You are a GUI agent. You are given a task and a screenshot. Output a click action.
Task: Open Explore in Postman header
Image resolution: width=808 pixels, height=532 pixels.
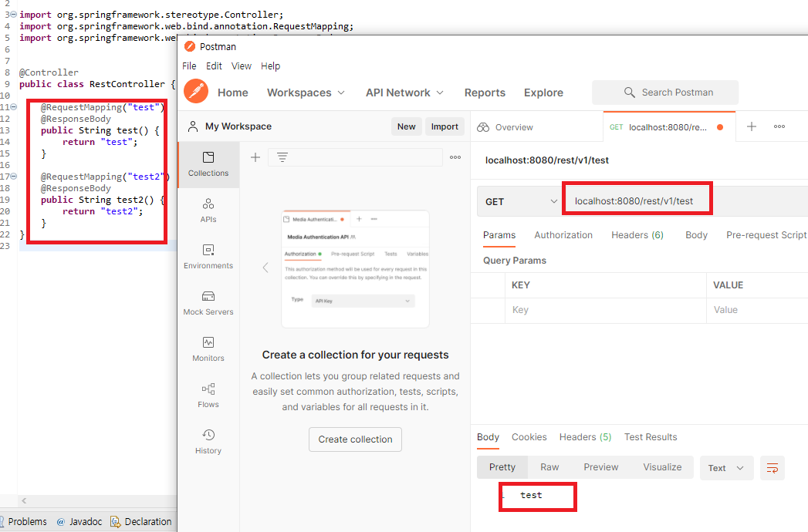coord(543,93)
